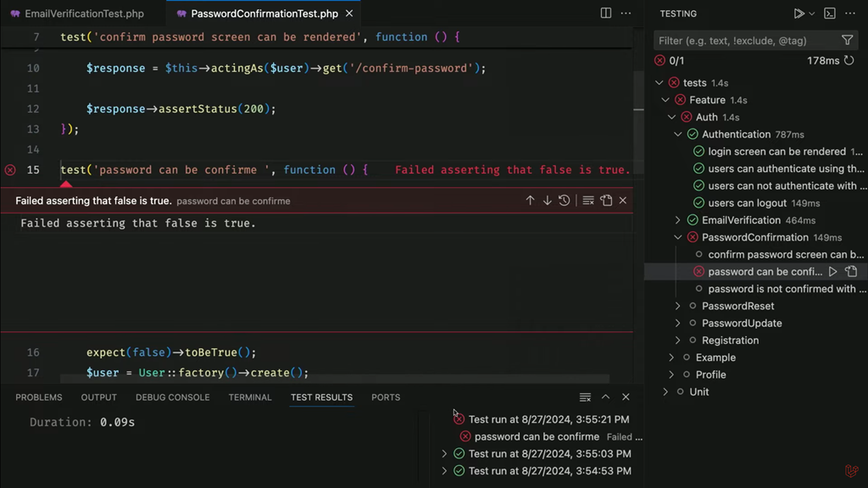Expand the Registration group

click(x=677, y=341)
